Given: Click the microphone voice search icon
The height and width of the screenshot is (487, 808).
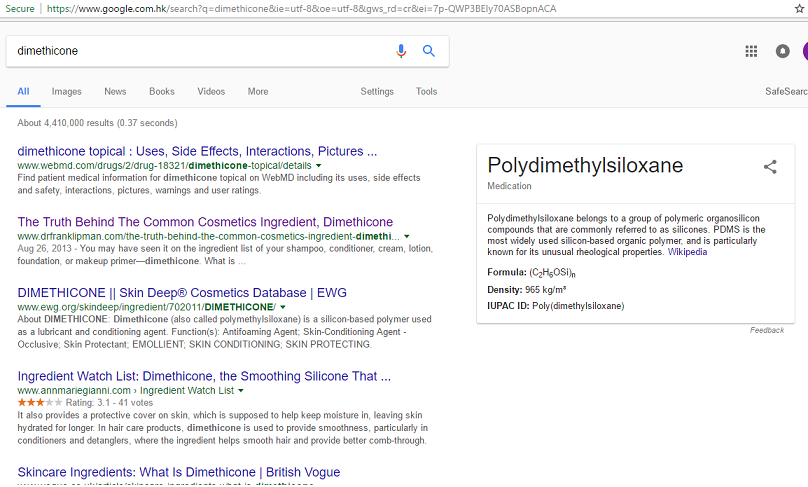Looking at the screenshot, I should (x=401, y=51).
